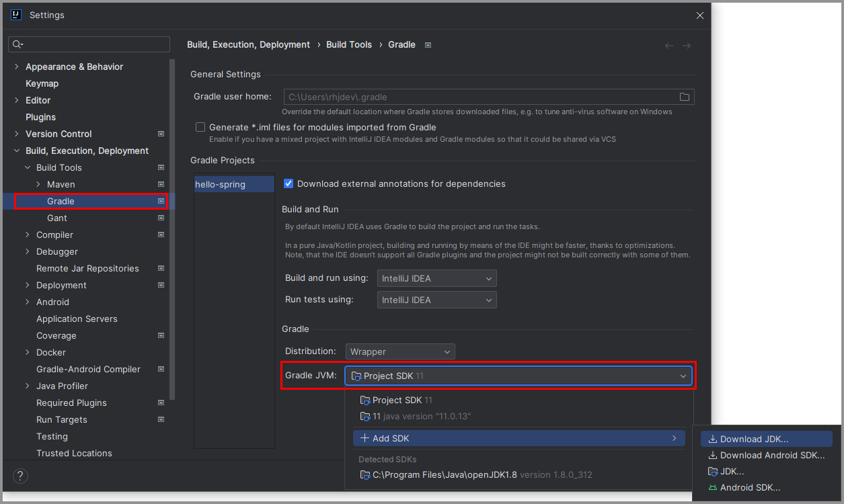Click project-level icon on Build Tools row
The height and width of the screenshot is (504, 844).
[161, 167]
